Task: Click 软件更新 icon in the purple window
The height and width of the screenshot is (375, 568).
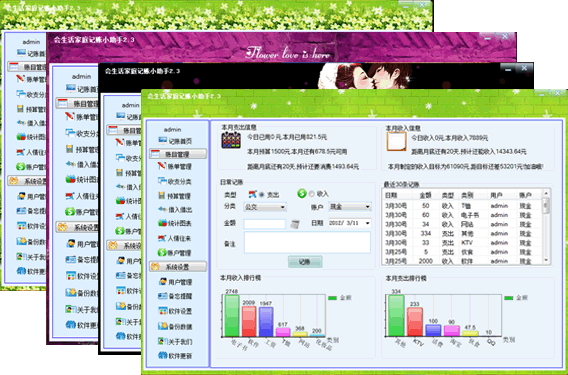Action: (x=71, y=325)
